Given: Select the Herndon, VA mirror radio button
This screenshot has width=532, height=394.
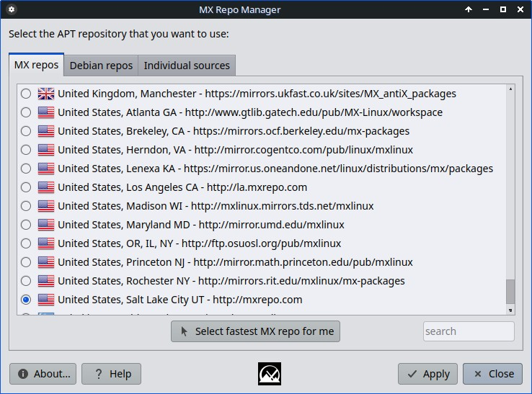Looking at the screenshot, I should [26, 150].
